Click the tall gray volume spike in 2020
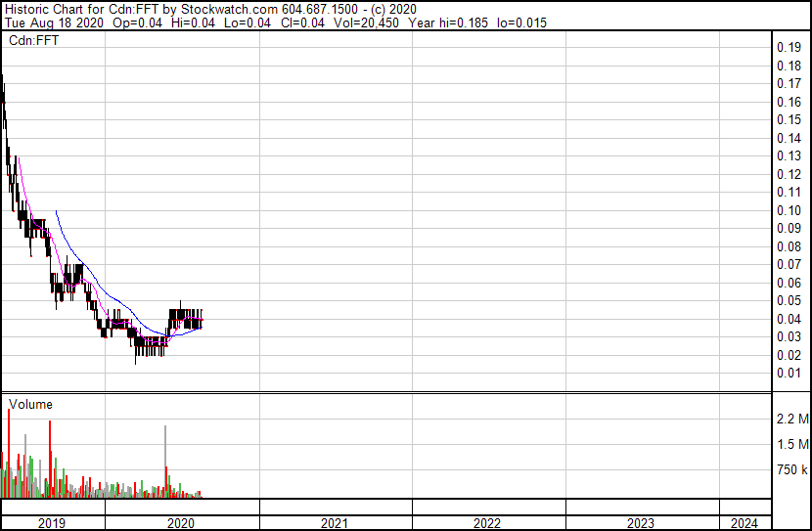This screenshot has width=812, height=531. click(x=165, y=460)
